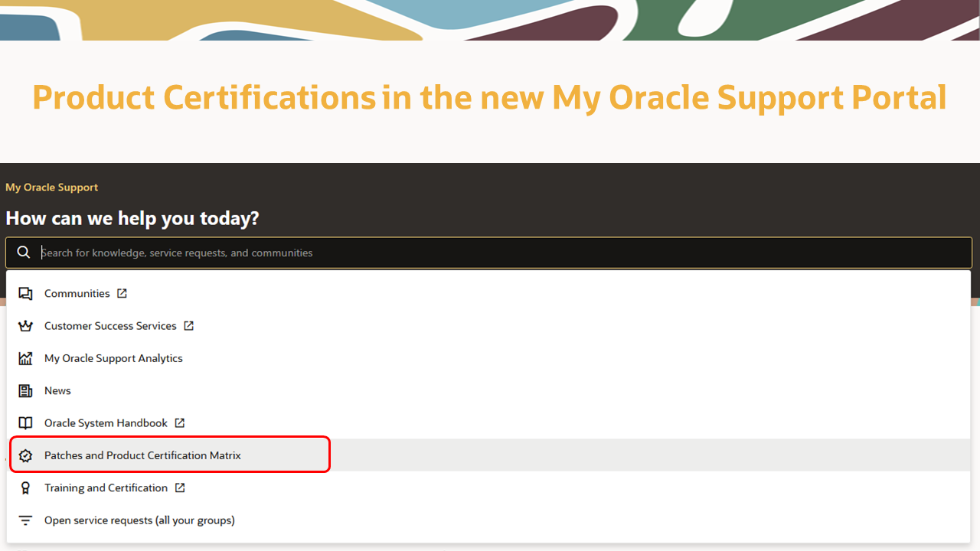Select the highlighted Patches and Product Certification Matrix

142,455
